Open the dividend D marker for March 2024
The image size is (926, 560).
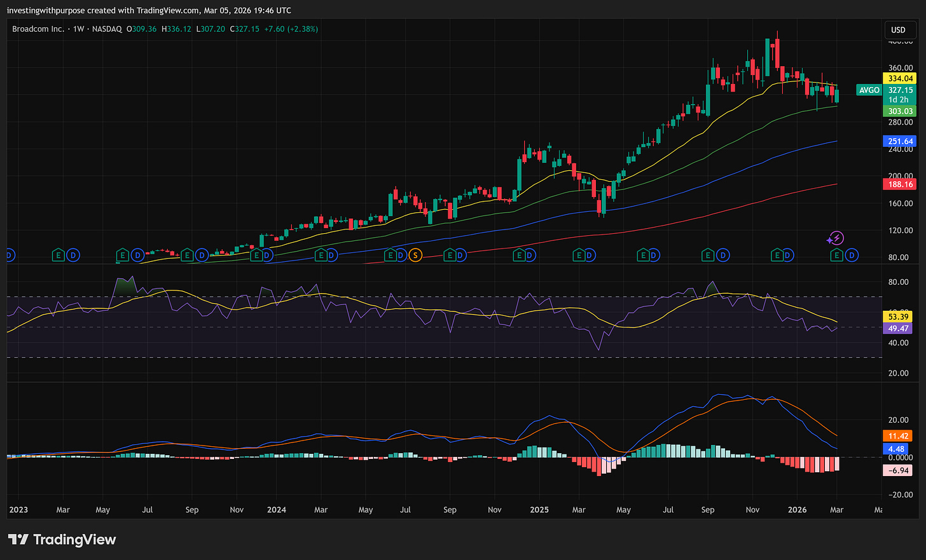(x=333, y=256)
